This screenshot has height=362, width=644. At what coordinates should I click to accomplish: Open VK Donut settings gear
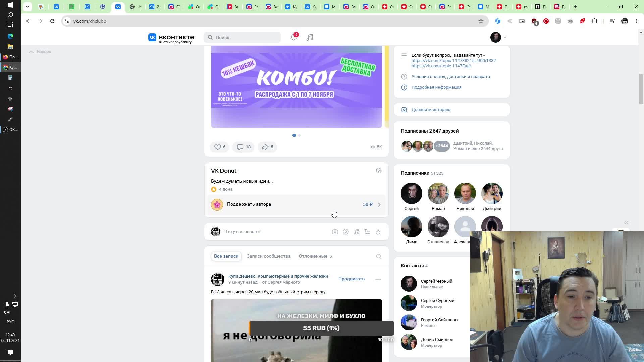click(378, 171)
